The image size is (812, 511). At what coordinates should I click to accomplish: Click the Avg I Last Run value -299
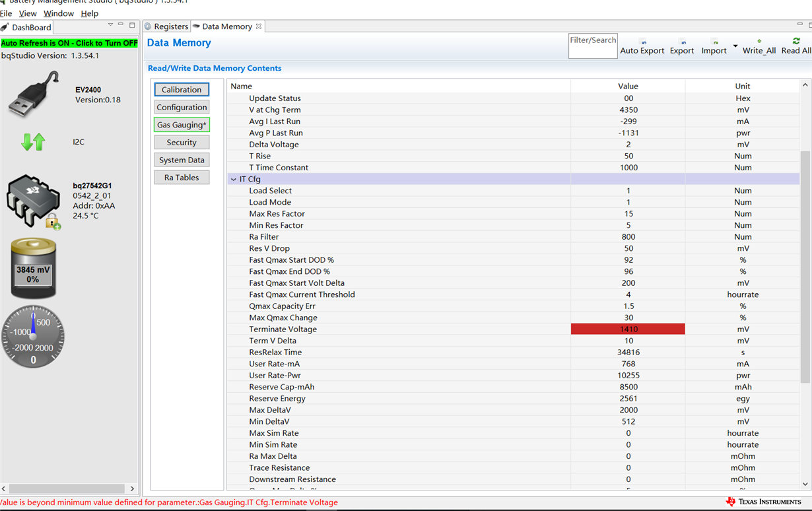coord(628,121)
